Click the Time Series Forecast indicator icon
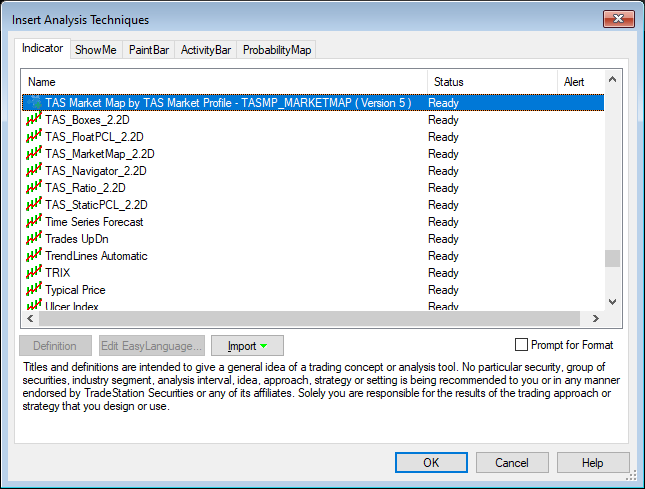Viewport: 645px width, 489px height. tap(34, 221)
